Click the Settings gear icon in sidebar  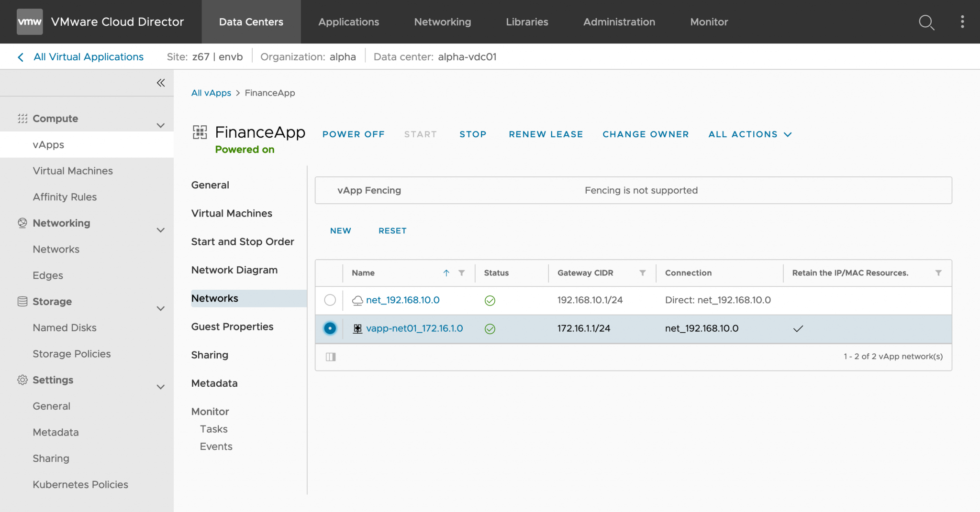22,380
